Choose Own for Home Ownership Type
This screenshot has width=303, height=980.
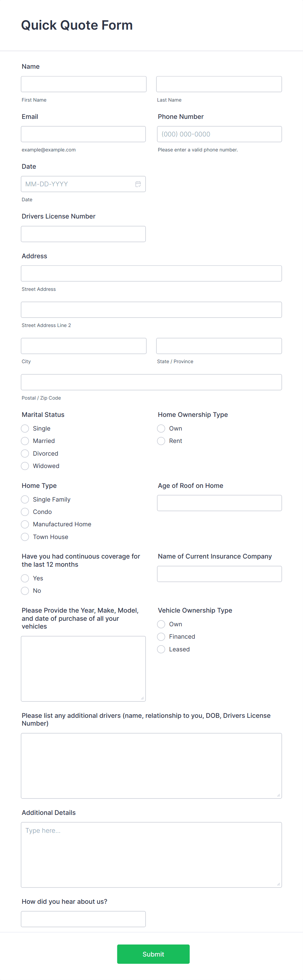tap(161, 428)
